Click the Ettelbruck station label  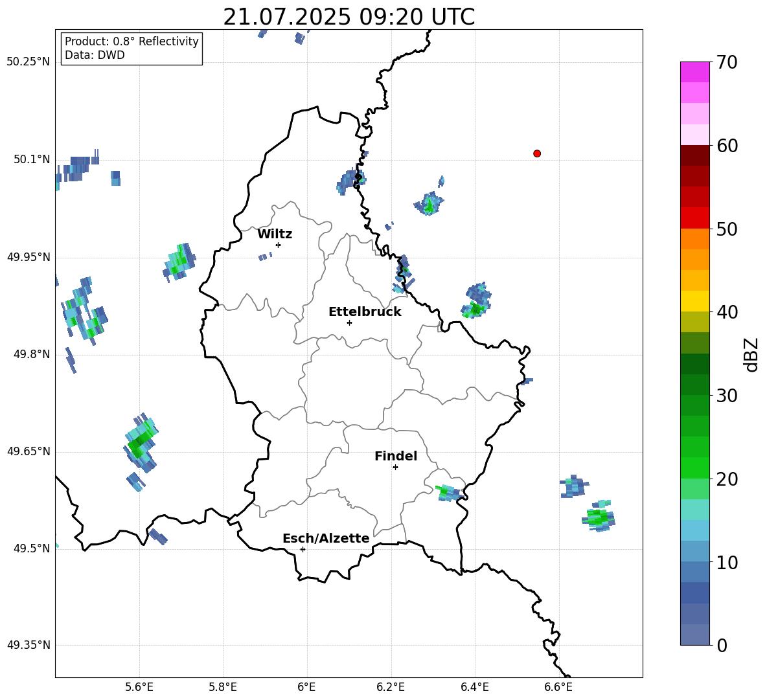365,312
